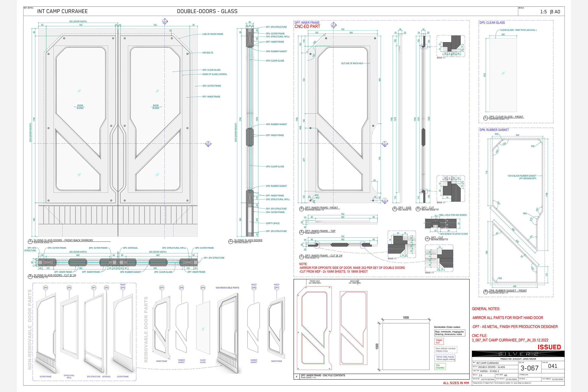Screen dimensions: 588x392
Task: Click the circled A view marker
Action: pyautogui.click(x=30, y=241)
